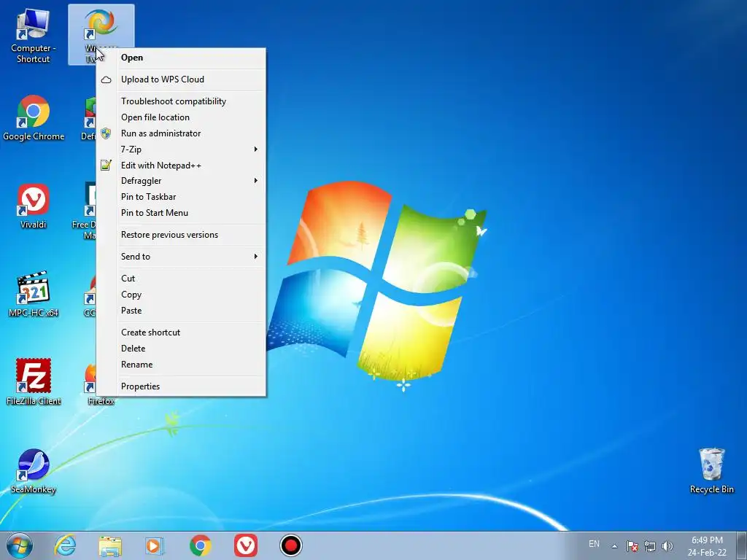Image resolution: width=747 pixels, height=560 pixels.
Task: Choose Rename from the context menu
Action: point(181,365)
